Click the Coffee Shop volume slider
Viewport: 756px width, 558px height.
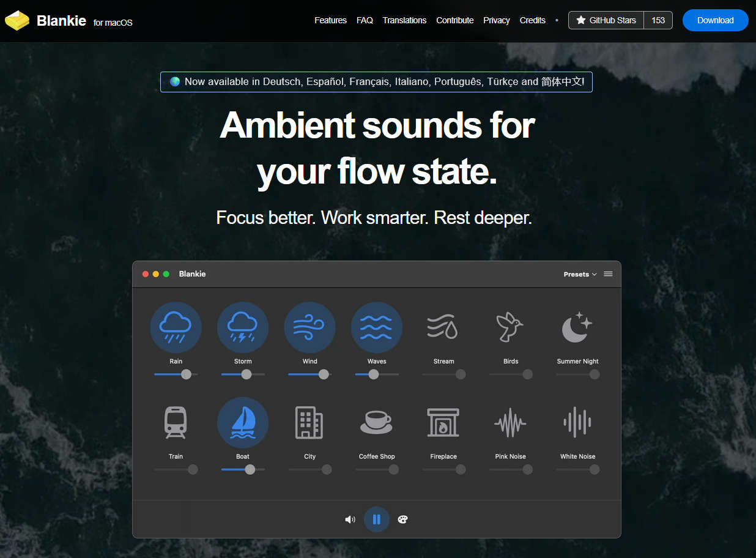pos(377,470)
